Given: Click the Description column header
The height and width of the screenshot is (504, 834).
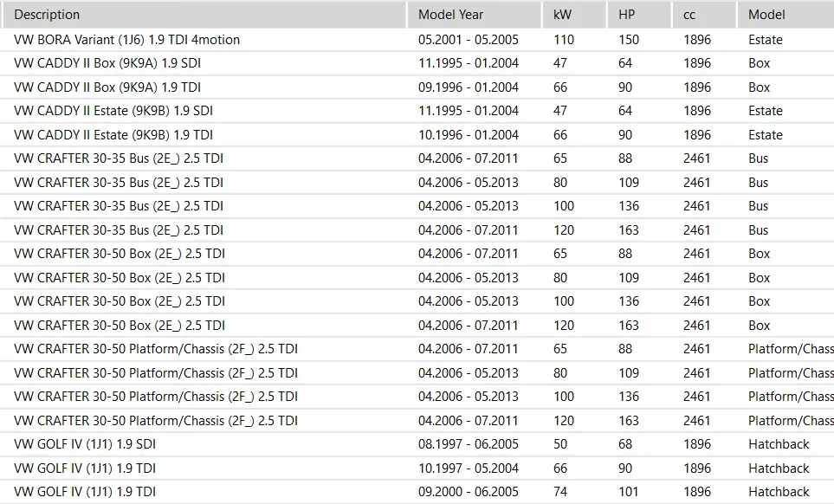Looking at the screenshot, I should 48,15.
